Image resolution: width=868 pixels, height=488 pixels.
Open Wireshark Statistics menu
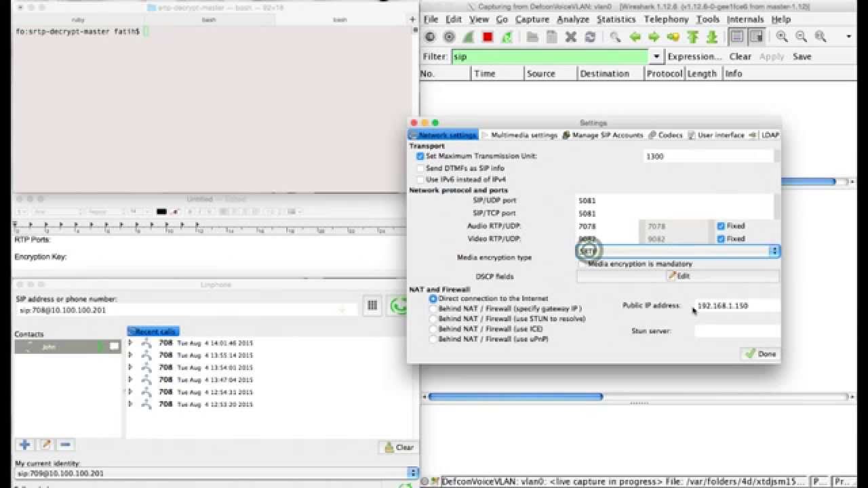coord(616,19)
